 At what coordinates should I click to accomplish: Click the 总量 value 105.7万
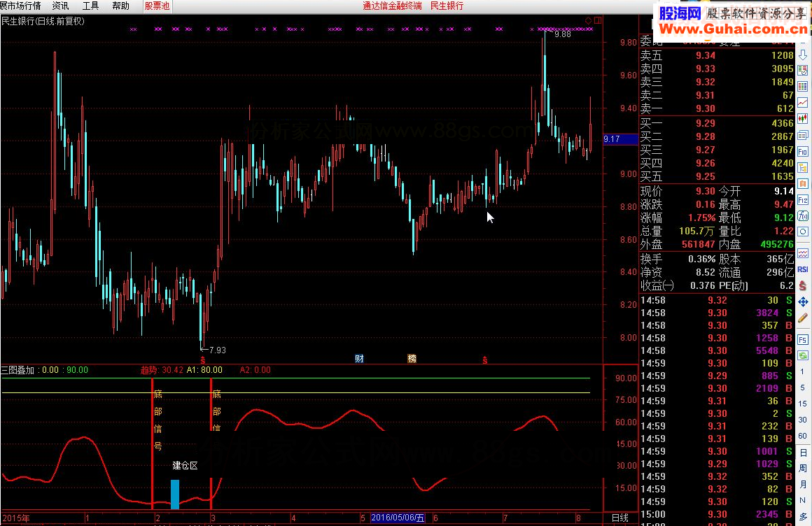pyautogui.click(x=696, y=231)
